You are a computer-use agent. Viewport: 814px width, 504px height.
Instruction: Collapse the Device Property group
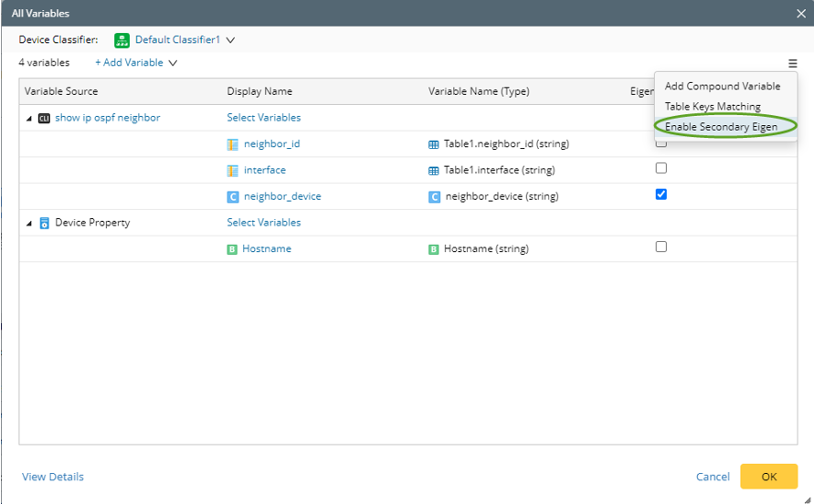28,223
